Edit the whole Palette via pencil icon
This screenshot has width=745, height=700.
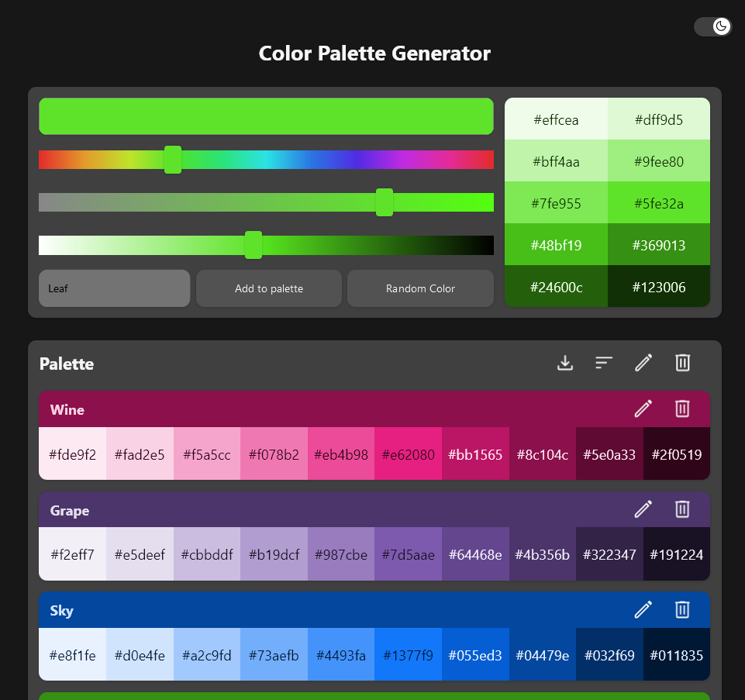[x=643, y=363]
